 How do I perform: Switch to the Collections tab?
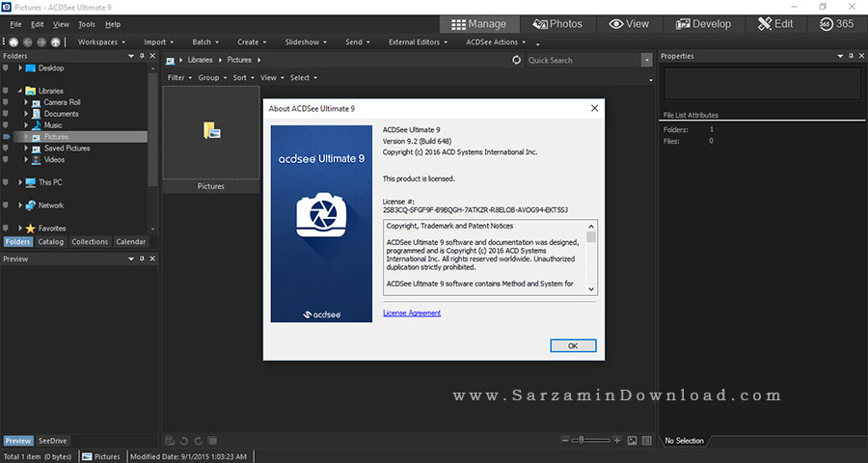click(90, 241)
